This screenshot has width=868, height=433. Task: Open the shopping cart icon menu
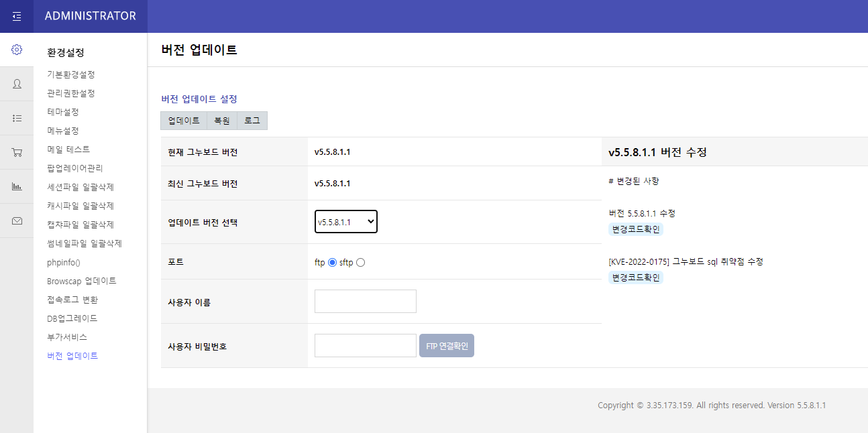(17, 152)
